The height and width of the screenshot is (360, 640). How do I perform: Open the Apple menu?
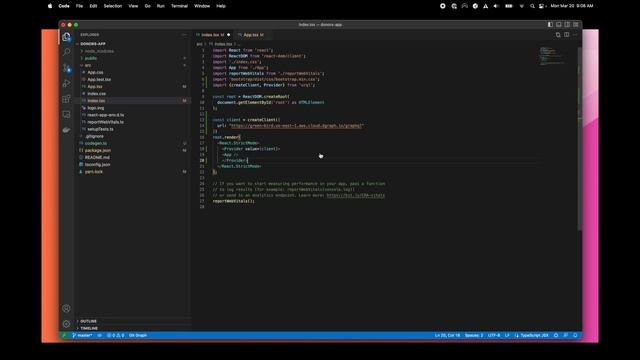click(x=50, y=6)
